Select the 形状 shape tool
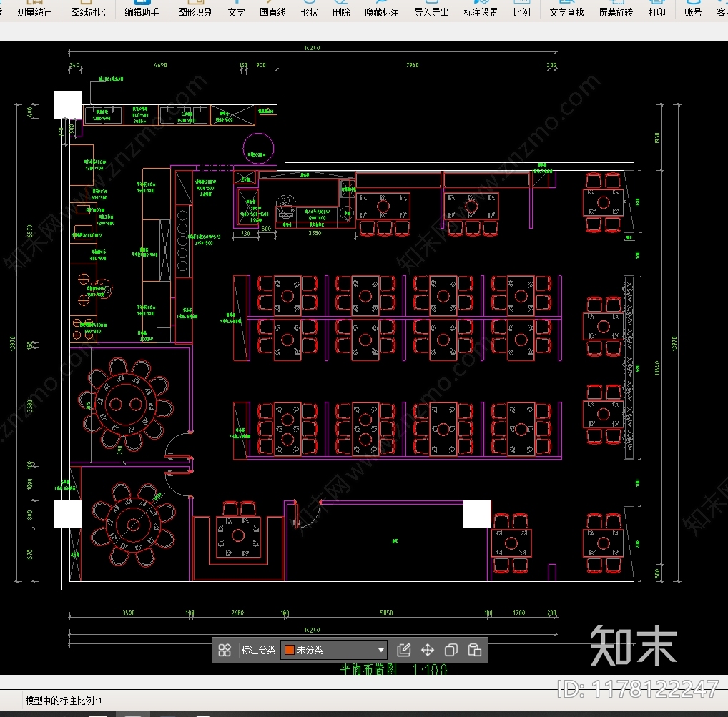Viewport: 728px width, 717px height. click(309, 9)
